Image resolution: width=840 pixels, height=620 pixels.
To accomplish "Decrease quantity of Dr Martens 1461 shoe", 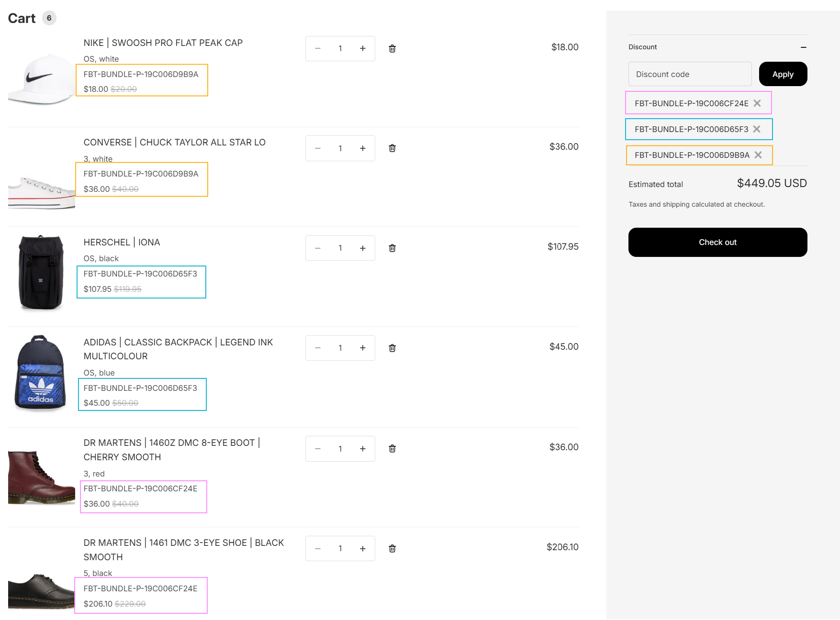I will [x=317, y=548].
